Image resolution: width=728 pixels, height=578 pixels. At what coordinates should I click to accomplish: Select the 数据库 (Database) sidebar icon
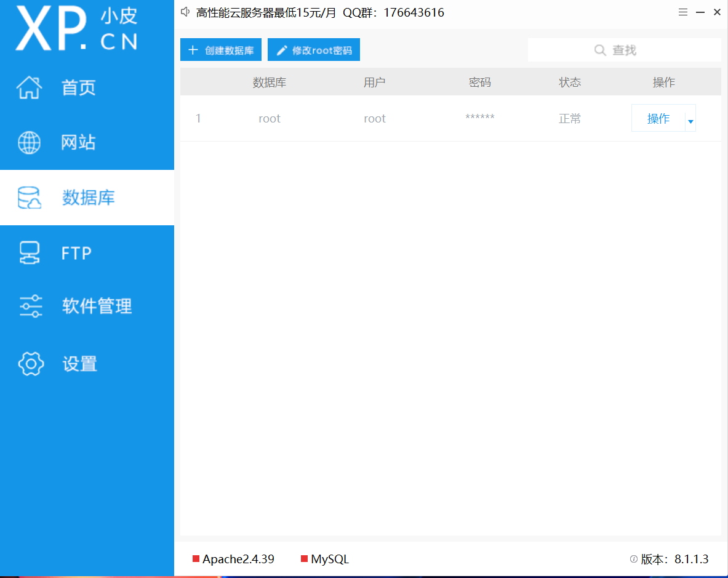coord(29,197)
